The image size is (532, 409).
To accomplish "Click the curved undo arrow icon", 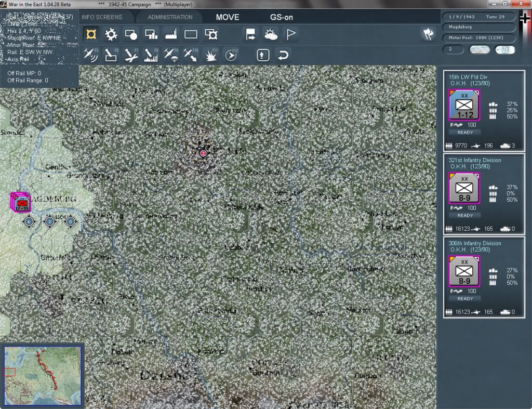I will click(283, 55).
